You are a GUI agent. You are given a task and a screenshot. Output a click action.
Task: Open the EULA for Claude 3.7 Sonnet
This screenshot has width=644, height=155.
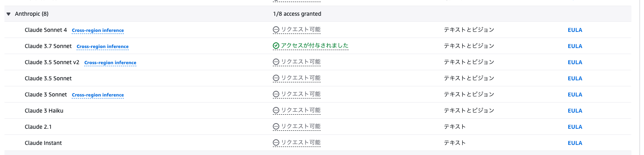(575, 46)
